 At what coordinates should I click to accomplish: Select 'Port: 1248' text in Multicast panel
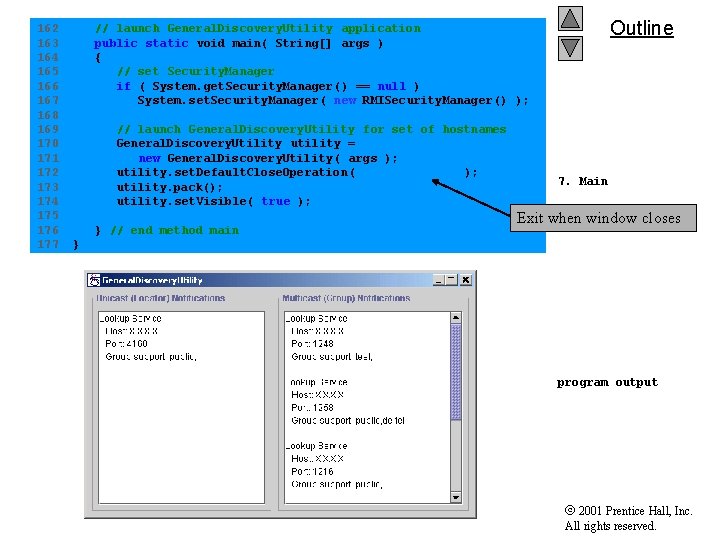pyautogui.click(x=312, y=343)
